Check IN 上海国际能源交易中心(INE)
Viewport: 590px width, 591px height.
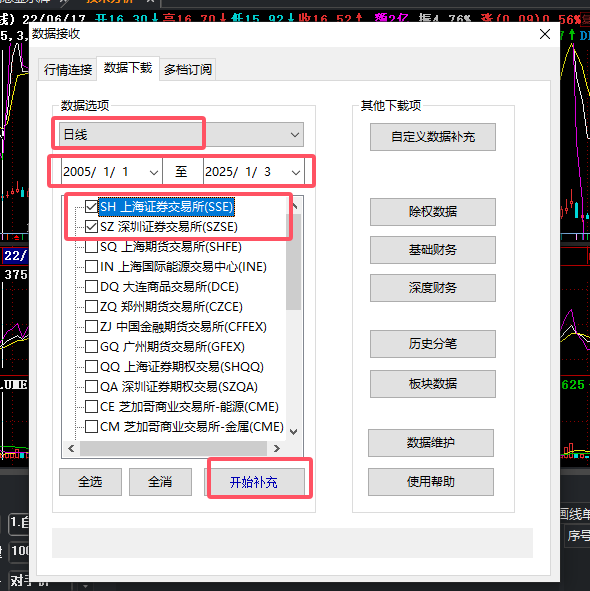click(x=91, y=266)
